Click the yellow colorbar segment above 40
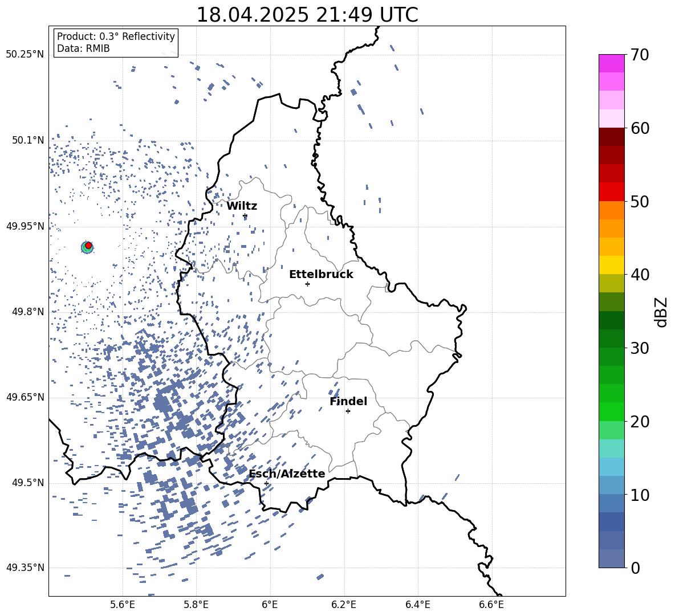This screenshot has width=675, height=616. click(x=611, y=265)
